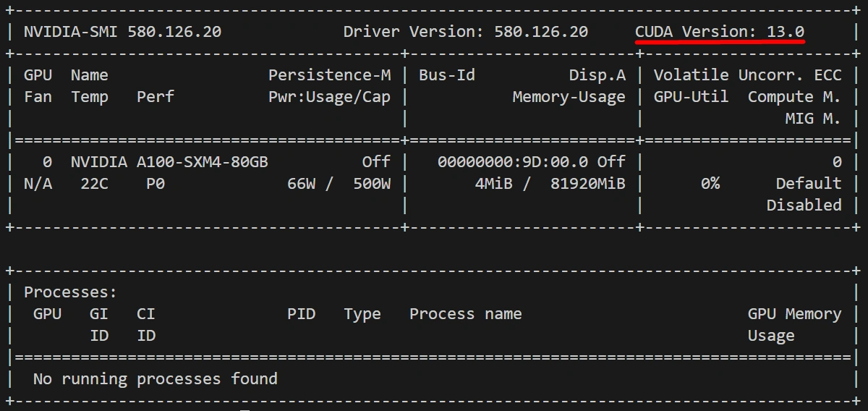Click the P0 performance state value

click(x=156, y=184)
